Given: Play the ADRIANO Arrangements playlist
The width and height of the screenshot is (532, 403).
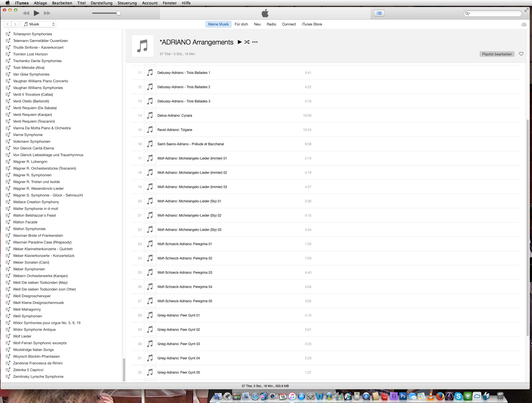Looking at the screenshot, I should click(240, 42).
